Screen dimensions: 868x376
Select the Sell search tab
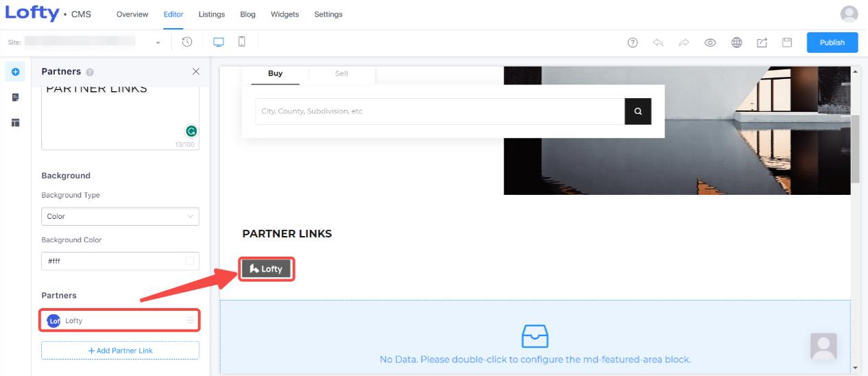point(341,73)
